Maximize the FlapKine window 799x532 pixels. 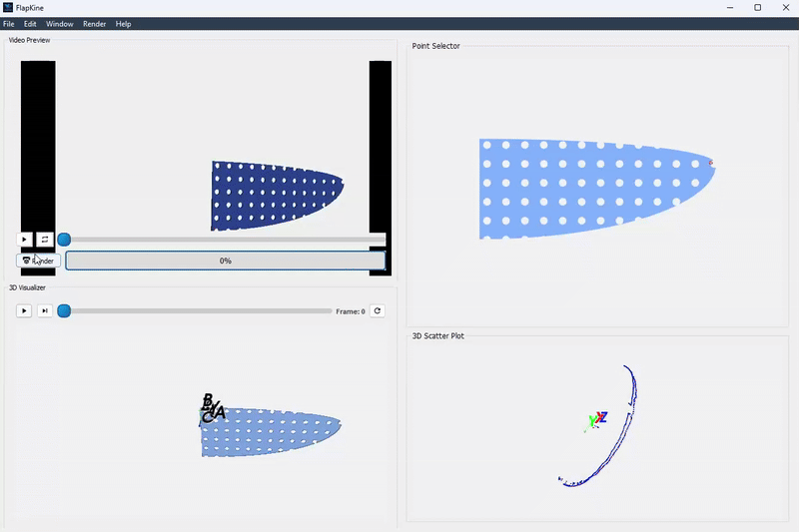(757, 8)
